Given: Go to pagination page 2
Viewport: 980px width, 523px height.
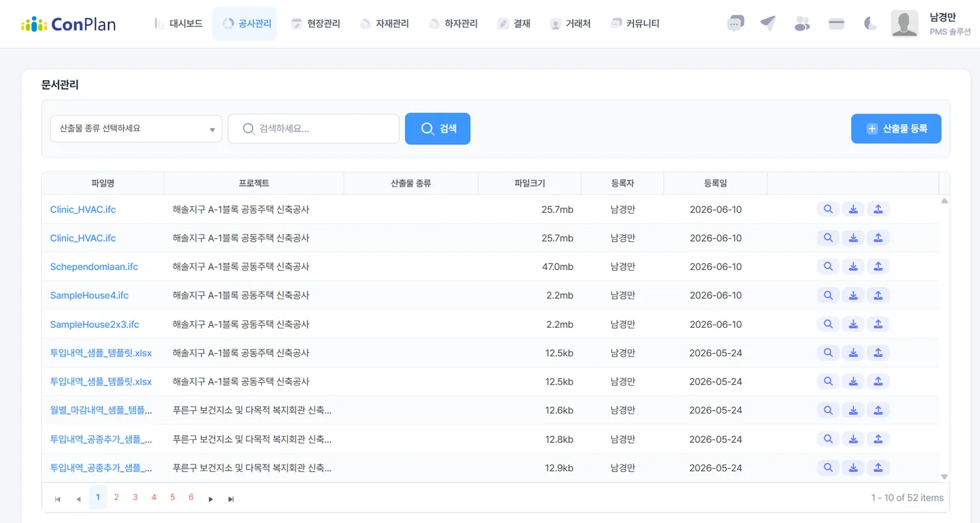Looking at the screenshot, I should tap(116, 498).
